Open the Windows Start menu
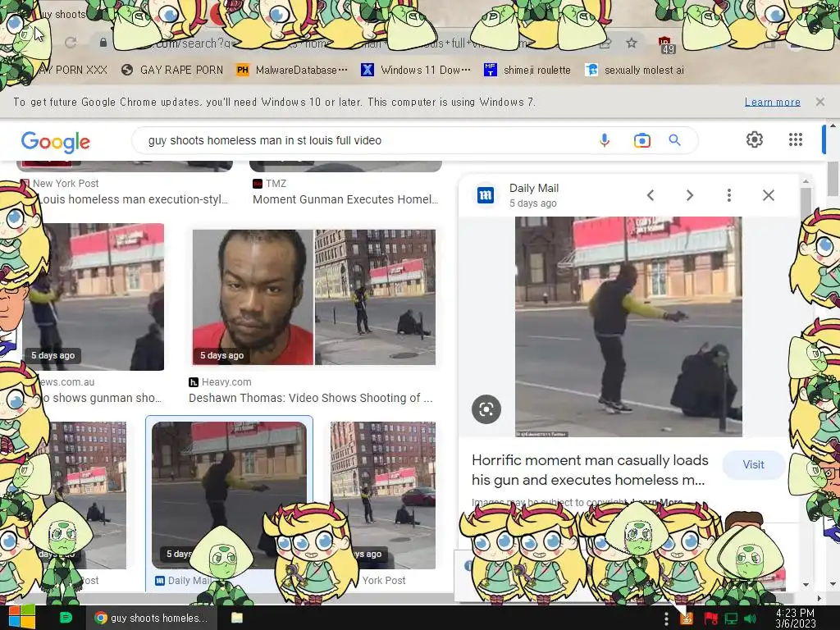Screen dimensions: 840x630 coord(21,617)
